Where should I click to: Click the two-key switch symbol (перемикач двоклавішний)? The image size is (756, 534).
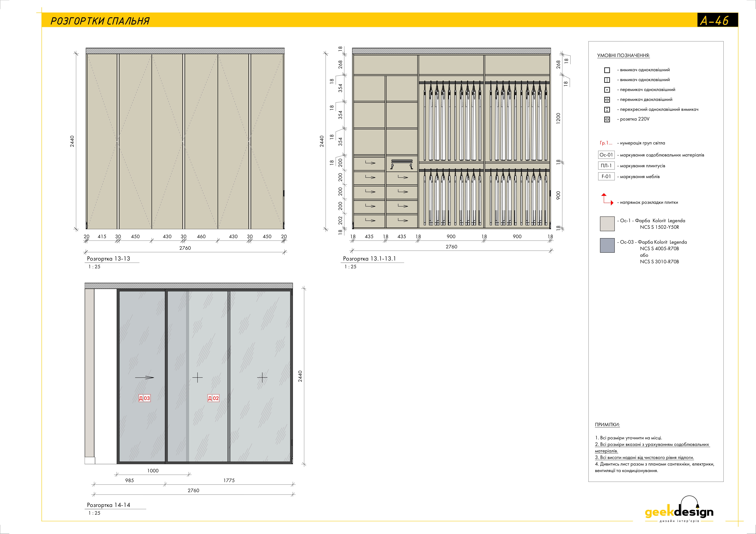607,100
